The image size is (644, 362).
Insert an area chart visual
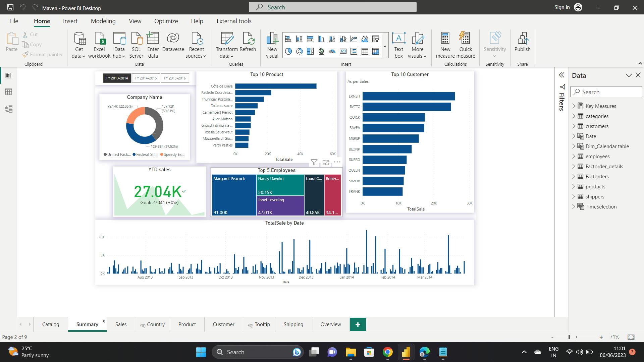point(365,39)
